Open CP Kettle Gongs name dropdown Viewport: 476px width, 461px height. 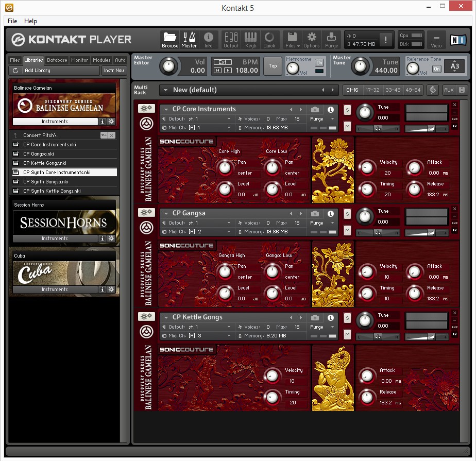pos(166,317)
